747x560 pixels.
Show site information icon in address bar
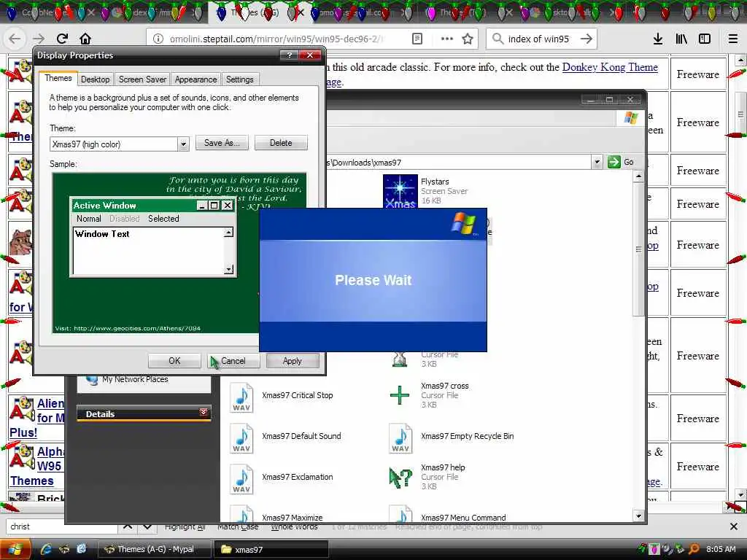click(x=158, y=39)
